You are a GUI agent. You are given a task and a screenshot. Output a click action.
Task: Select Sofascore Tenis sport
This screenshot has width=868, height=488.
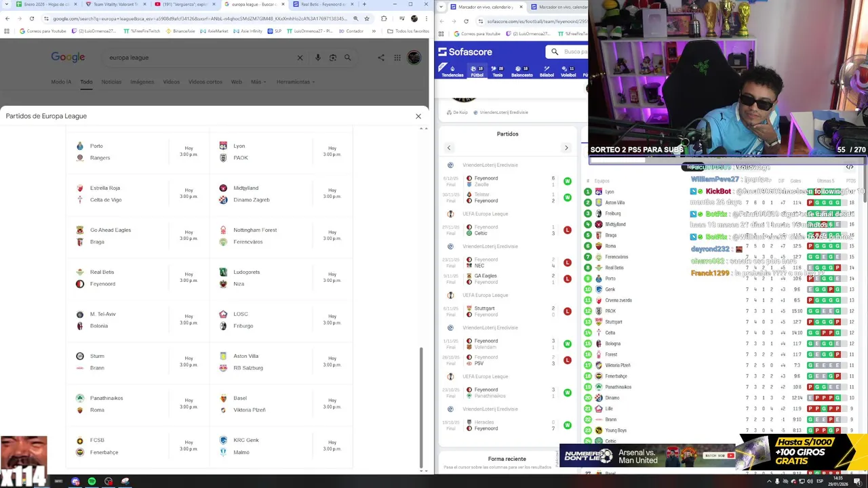coord(498,71)
